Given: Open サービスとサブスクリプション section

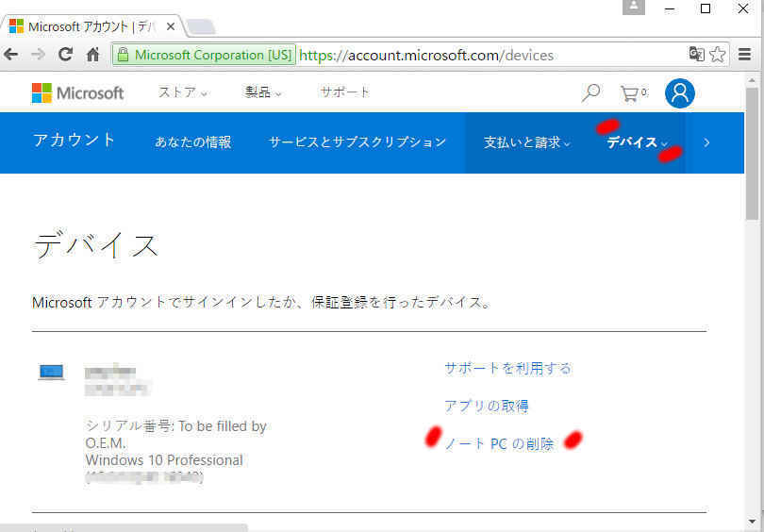Looking at the screenshot, I should click(x=357, y=142).
